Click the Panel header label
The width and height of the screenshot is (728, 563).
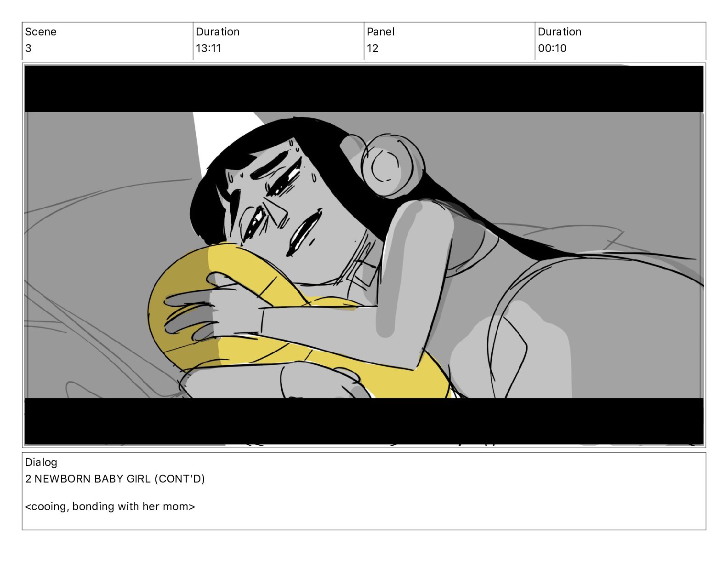[x=381, y=32]
